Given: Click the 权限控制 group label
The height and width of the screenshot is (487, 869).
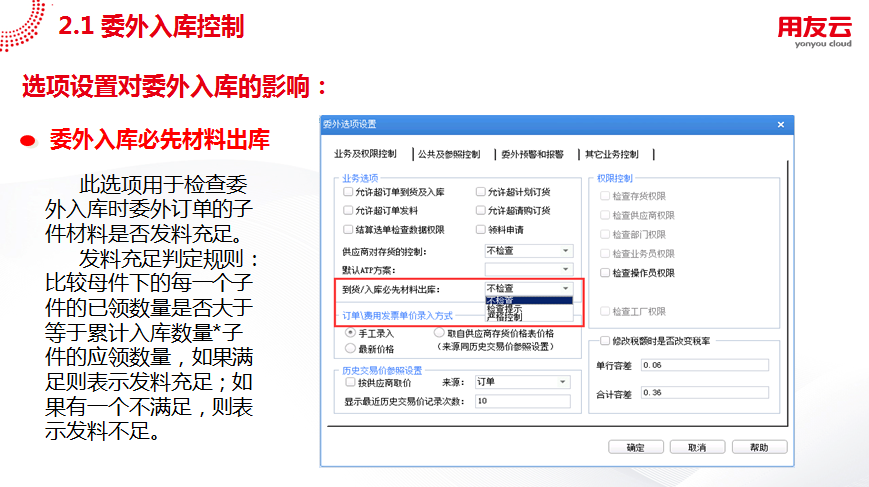Looking at the screenshot, I should coord(615,178).
